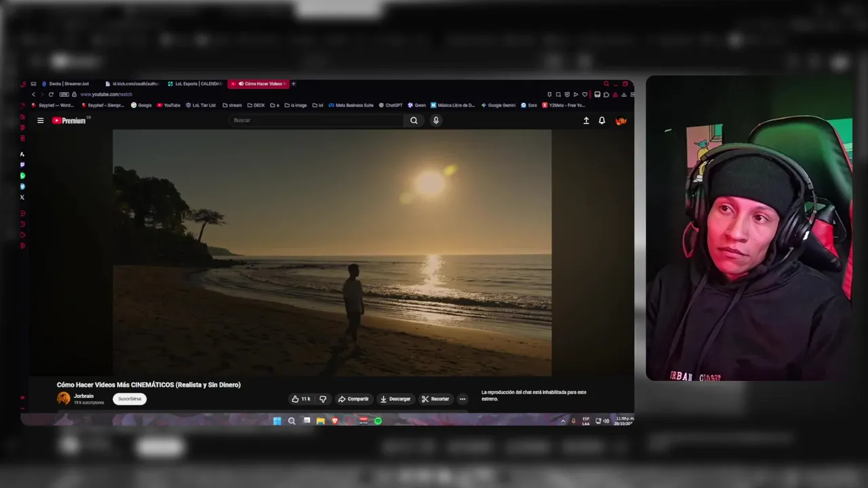Click the Descargar download button
Screen dimensions: 868x488
pos(395,399)
